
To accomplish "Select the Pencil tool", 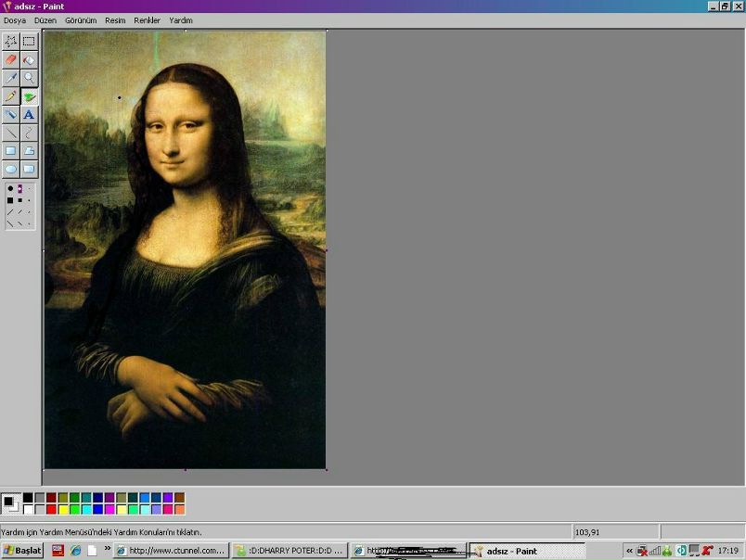I will pyautogui.click(x=11, y=96).
